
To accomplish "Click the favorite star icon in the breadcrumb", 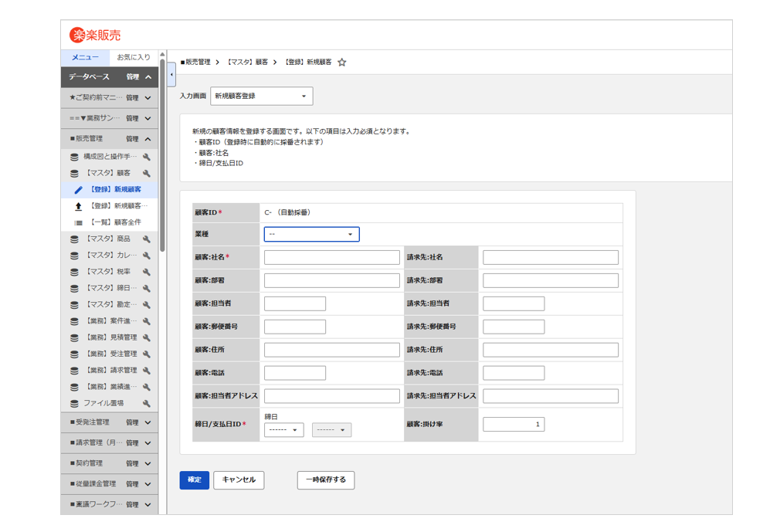I will (x=342, y=63).
